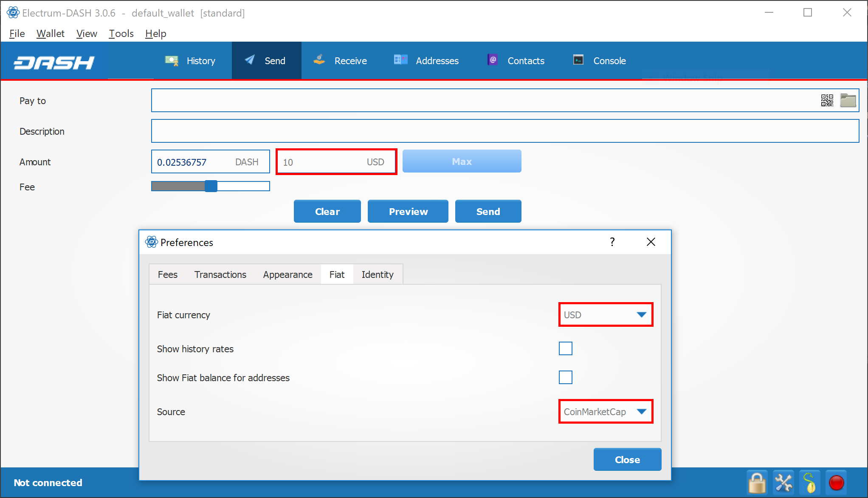The image size is (868, 498).
Task: Expand the Fiat currency USD dropdown
Action: tap(606, 315)
